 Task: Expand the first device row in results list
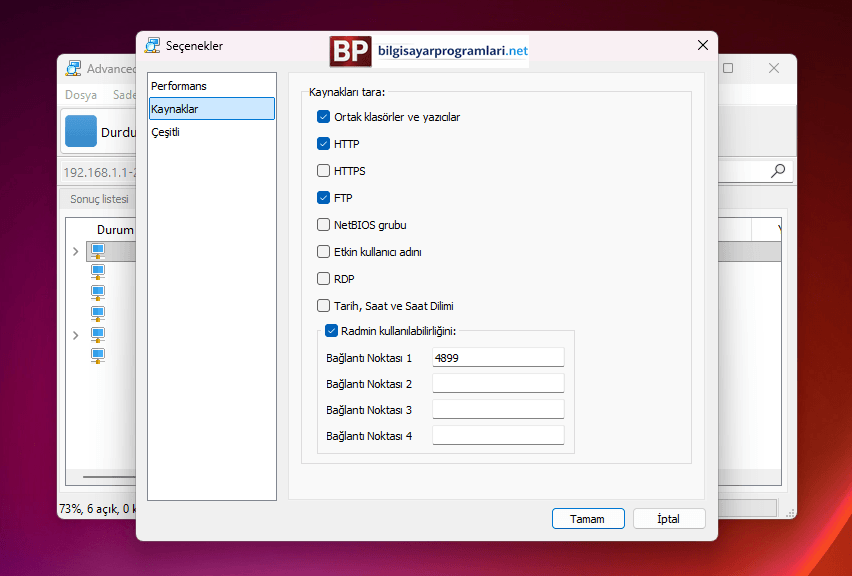pos(76,251)
